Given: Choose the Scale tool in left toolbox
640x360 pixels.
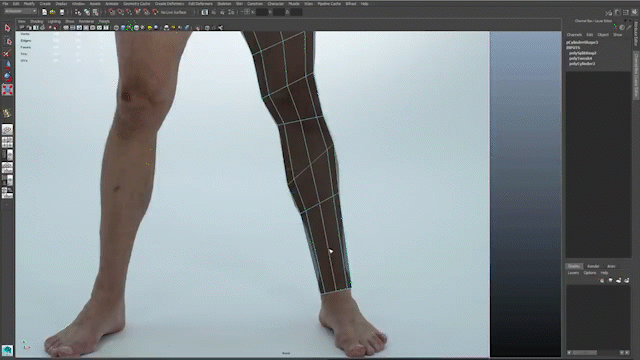Looking at the screenshot, I should 7,89.
